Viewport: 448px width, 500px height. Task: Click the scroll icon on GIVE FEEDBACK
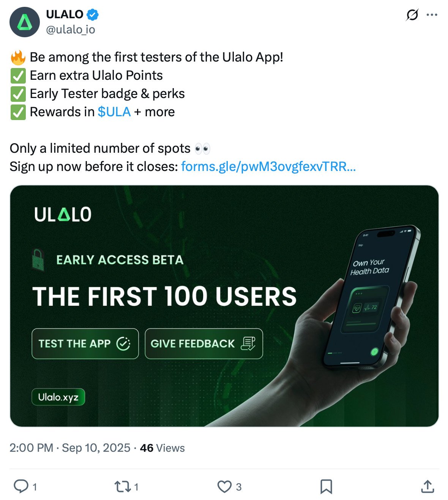pyautogui.click(x=249, y=343)
